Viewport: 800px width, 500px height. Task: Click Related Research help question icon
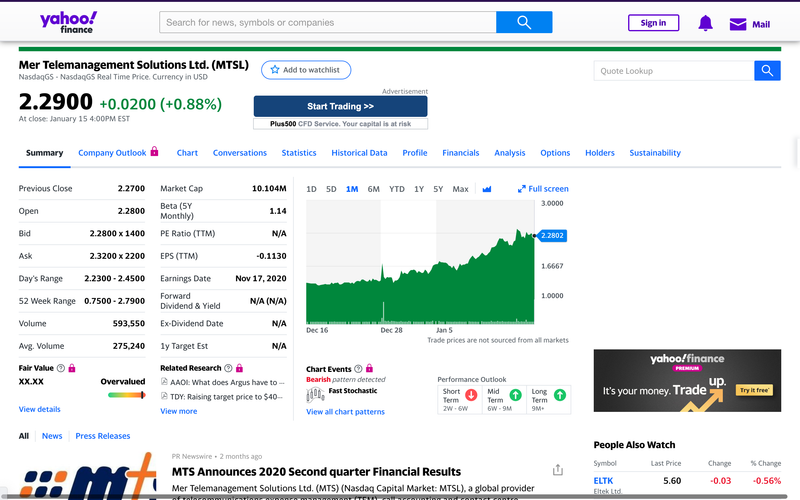pyautogui.click(x=228, y=368)
